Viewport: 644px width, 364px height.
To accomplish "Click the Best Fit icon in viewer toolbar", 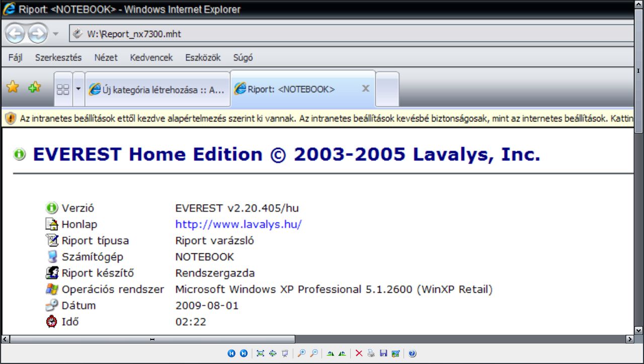I will tap(260, 353).
